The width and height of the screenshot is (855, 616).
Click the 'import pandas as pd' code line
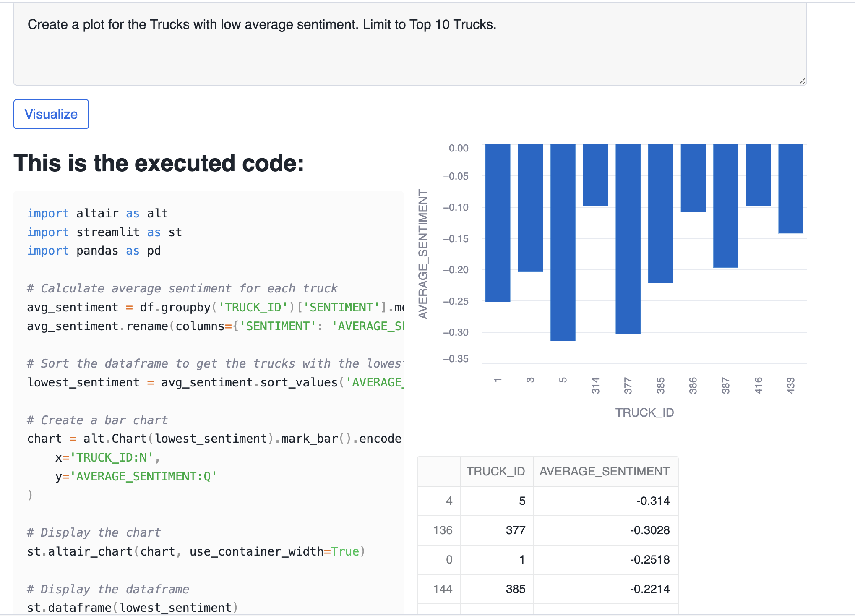click(x=94, y=251)
